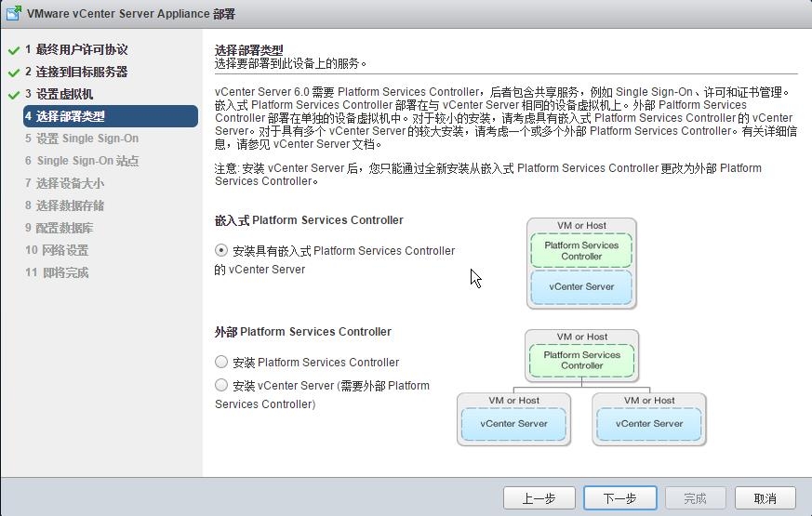The height and width of the screenshot is (516, 812).
Task: Click step 6 Single Sign-On 站点
Action: 82,161
